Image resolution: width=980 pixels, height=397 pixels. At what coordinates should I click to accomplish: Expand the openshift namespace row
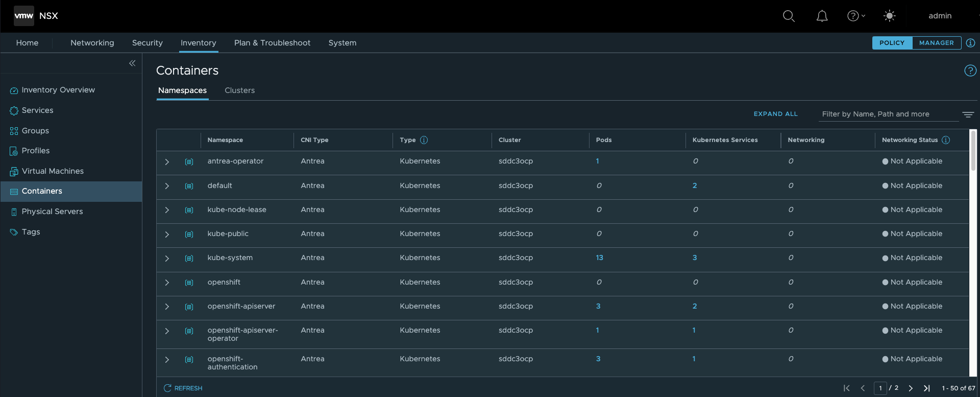coord(167,283)
